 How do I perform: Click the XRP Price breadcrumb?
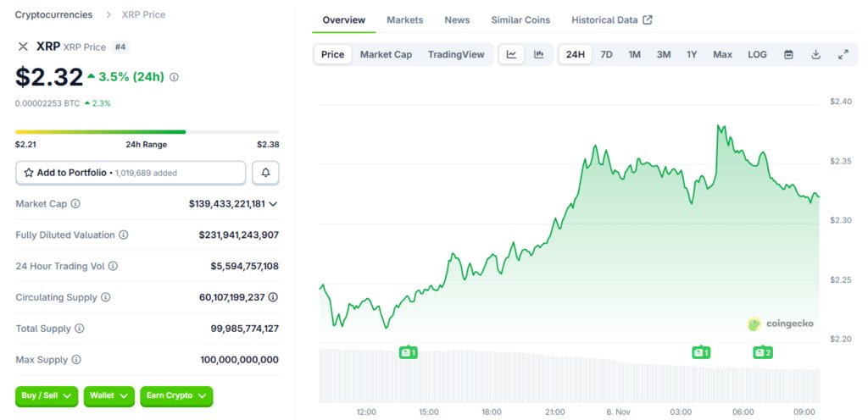(143, 15)
